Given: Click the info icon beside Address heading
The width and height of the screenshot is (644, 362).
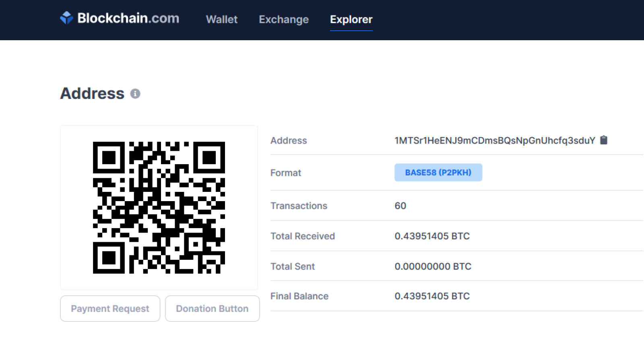Looking at the screenshot, I should (x=135, y=94).
